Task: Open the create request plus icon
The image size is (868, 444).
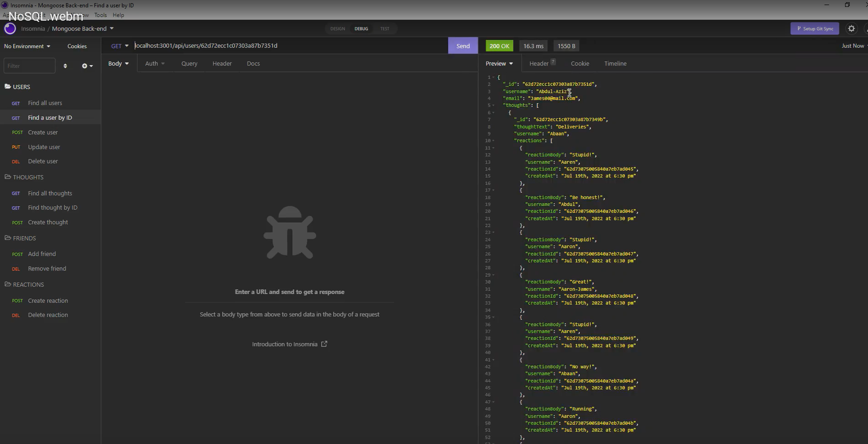Action: coord(87,66)
